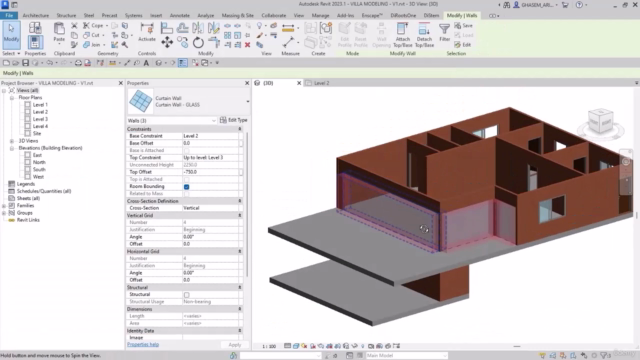Expand the Families tree node
The image size is (640, 360).
click(4, 206)
